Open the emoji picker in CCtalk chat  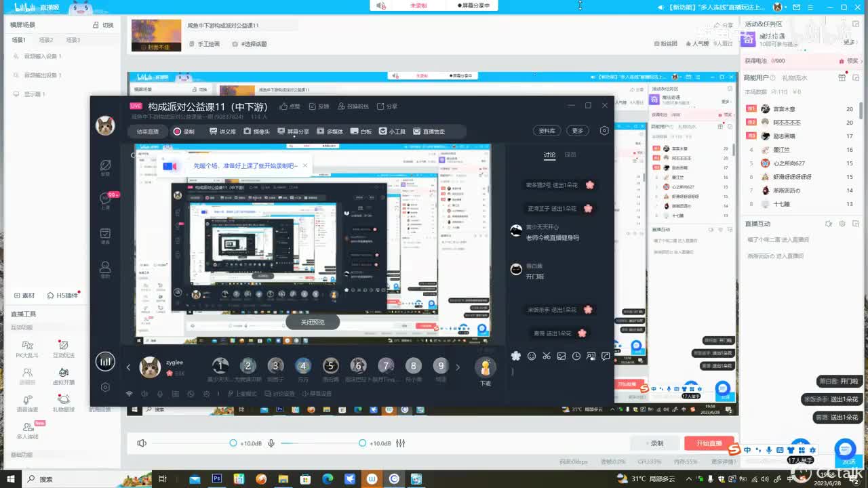click(532, 356)
